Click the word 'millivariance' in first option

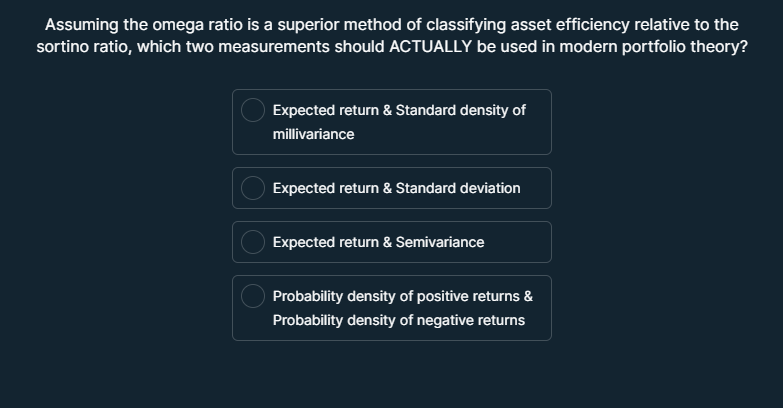tap(313, 134)
